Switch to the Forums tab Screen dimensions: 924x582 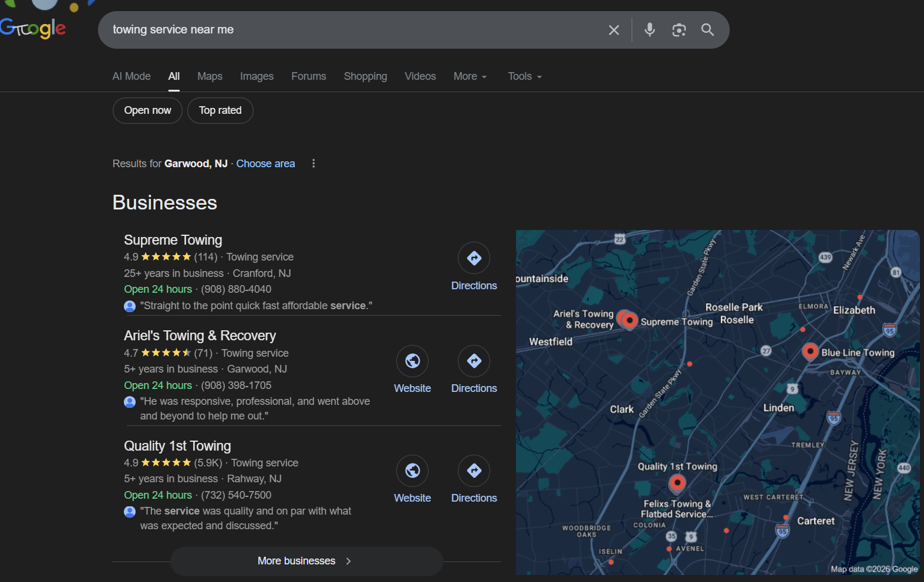pos(309,77)
